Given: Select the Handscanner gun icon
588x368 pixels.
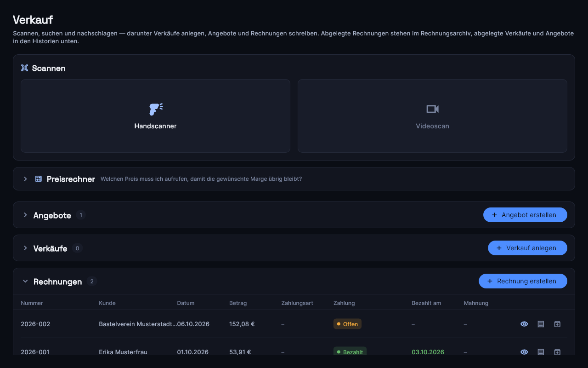Looking at the screenshot, I should point(156,109).
